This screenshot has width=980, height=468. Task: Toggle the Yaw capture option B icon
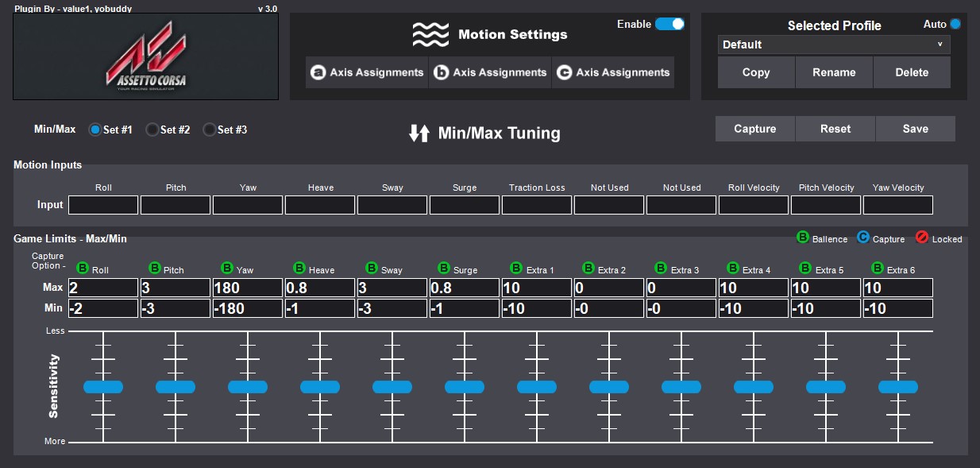tap(227, 269)
